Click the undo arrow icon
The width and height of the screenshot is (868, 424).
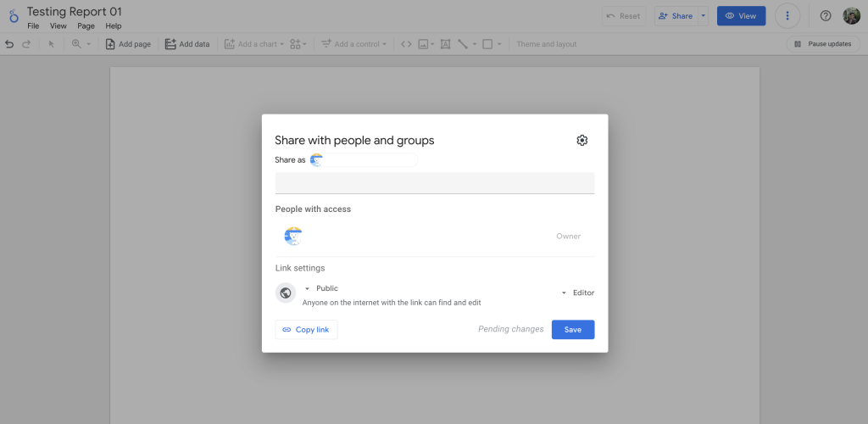click(x=9, y=44)
